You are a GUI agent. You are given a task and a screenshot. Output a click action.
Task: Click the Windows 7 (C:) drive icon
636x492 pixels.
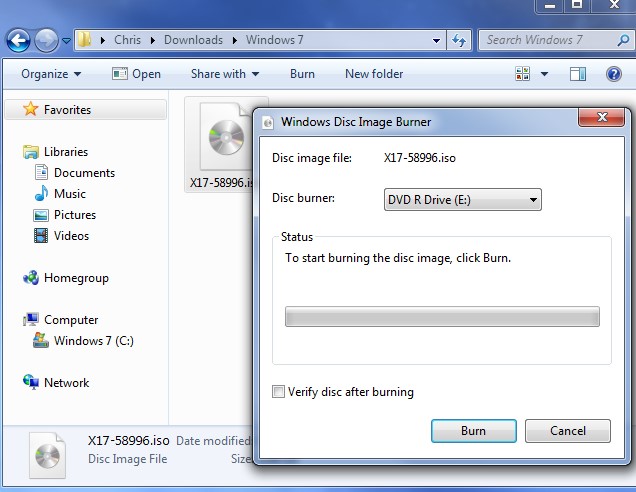[x=41, y=340]
